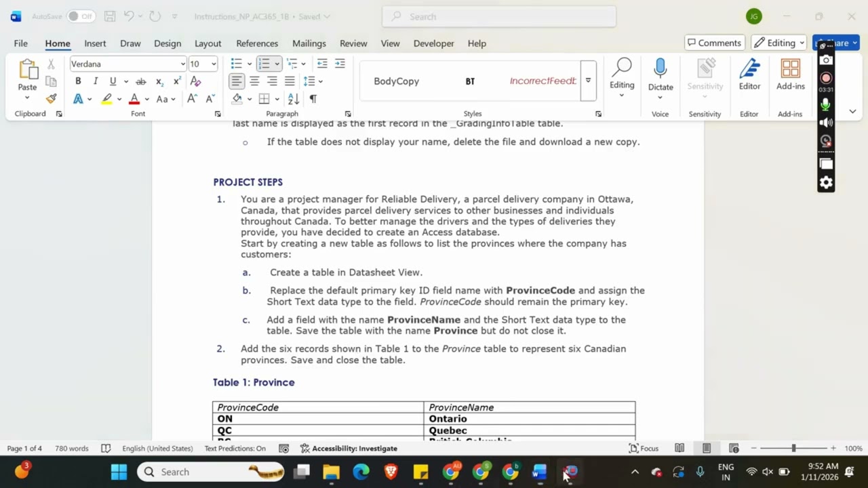This screenshot has width=868, height=488.
Task: Increase paragraph indent
Action: pyautogui.click(x=340, y=64)
